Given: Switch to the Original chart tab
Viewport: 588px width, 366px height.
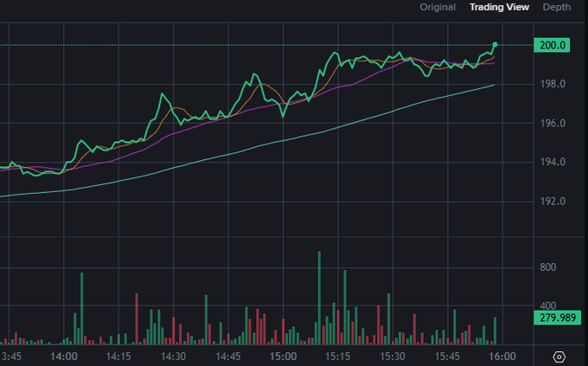Looking at the screenshot, I should coord(438,7).
